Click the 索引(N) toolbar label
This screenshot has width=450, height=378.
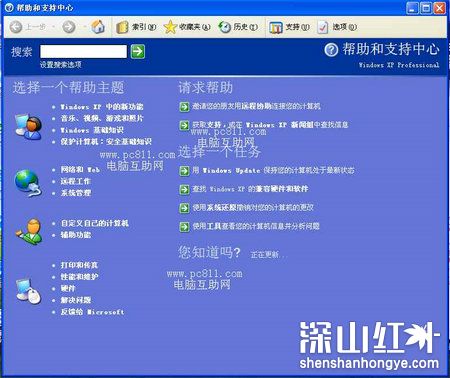point(144,27)
